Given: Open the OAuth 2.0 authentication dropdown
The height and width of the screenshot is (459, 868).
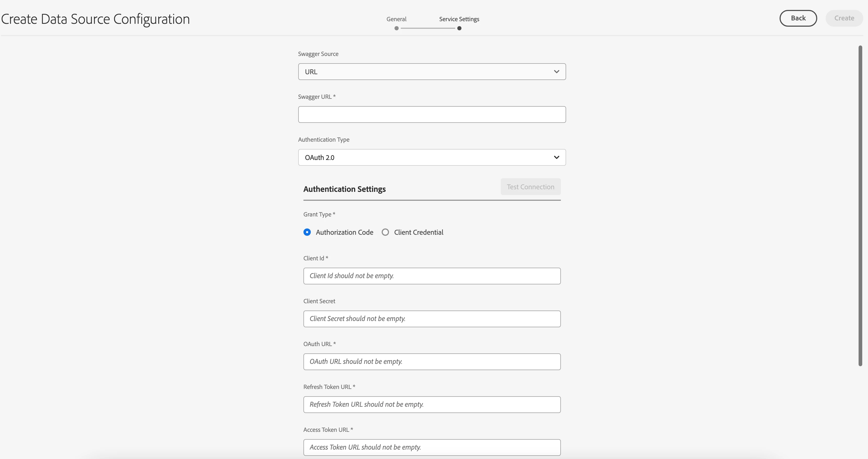Looking at the screenshot, I should pyautogui.click(x=431, y=157).
